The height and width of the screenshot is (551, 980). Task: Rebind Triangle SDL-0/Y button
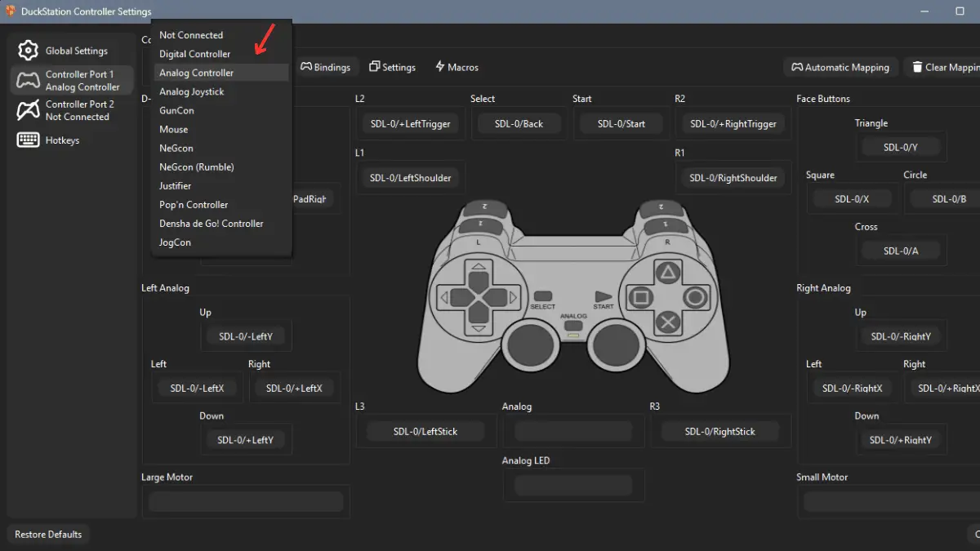[x=901, y=148]
